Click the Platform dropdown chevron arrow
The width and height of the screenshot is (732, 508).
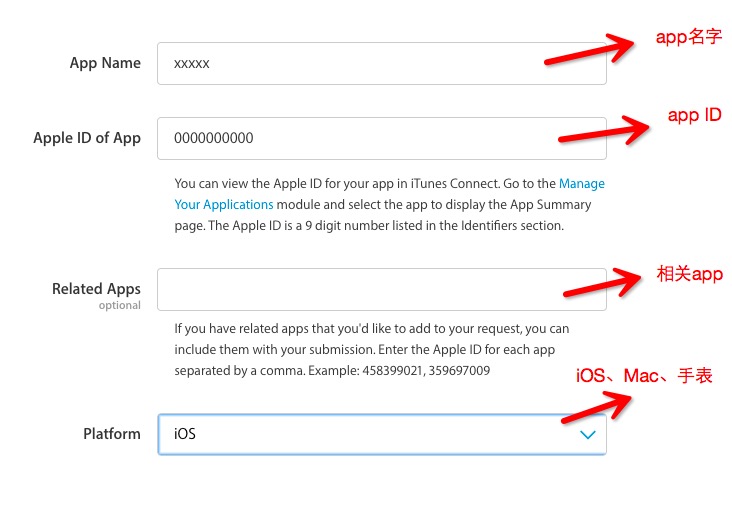click(587, 435)
